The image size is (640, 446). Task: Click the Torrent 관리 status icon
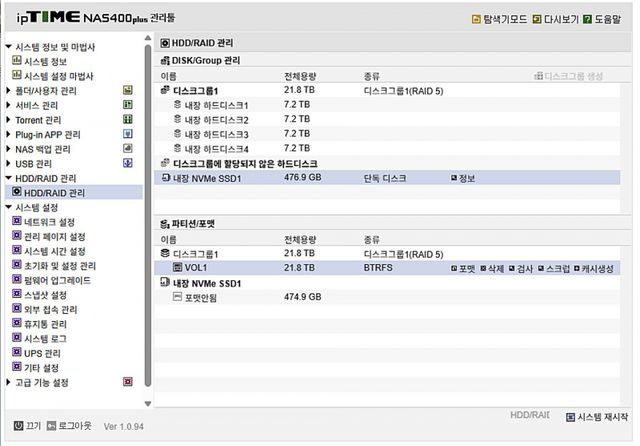click(128, 119)
